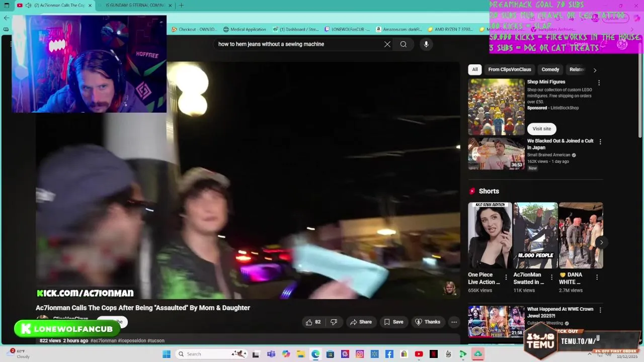Launch Copilot from the taskbar

coord(286,354)
